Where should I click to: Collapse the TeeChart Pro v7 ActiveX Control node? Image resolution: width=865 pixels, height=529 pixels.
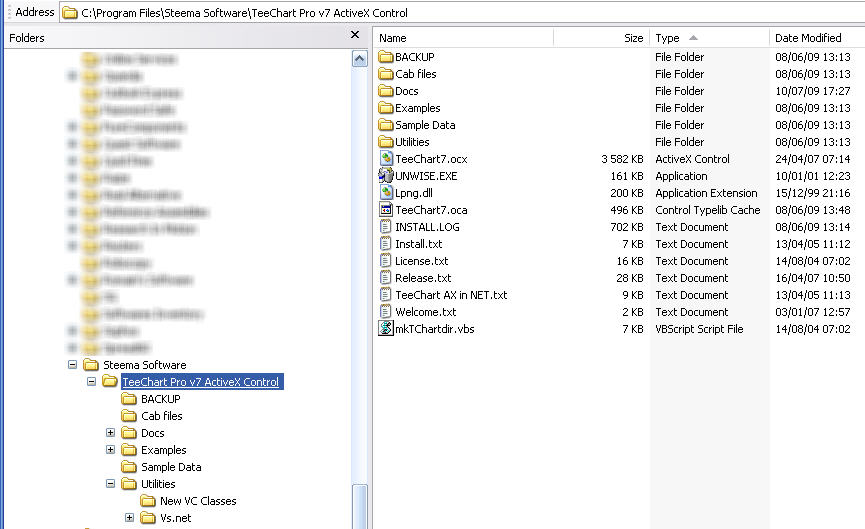point(92,382)
